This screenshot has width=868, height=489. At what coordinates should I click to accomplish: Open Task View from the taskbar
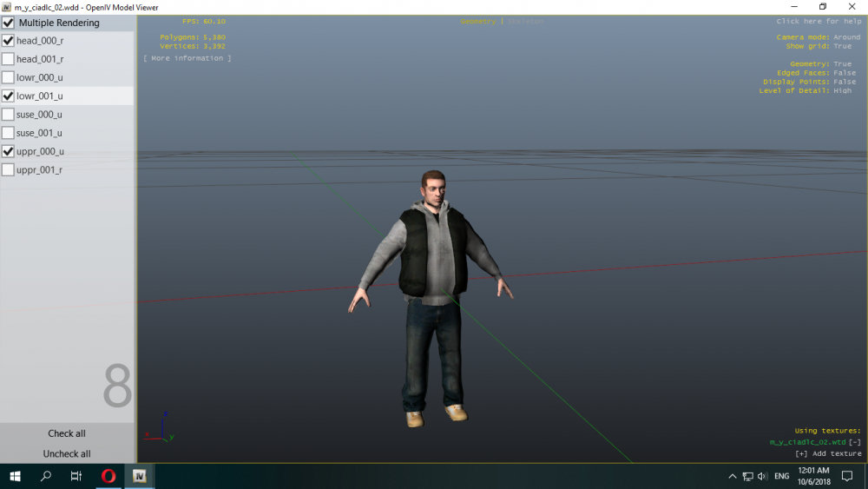[x=76, y=476]
